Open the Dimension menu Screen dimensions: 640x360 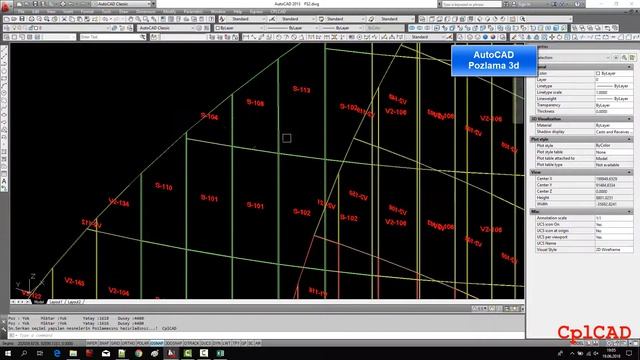click(x=146, y=12)
